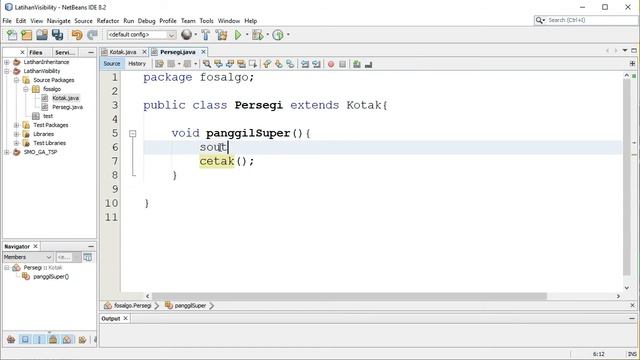Viewport: 640px width, 360px height.
Task: Toggle Show Non-Public Members in Navigator
Action: click(x=53, y=340)
